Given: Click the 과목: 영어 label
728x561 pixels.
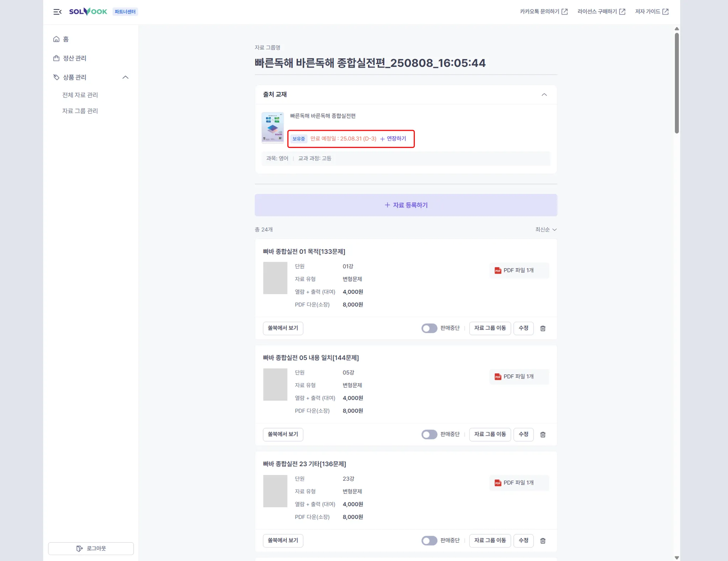Looking at the screenshot, I should pos(277,159).
